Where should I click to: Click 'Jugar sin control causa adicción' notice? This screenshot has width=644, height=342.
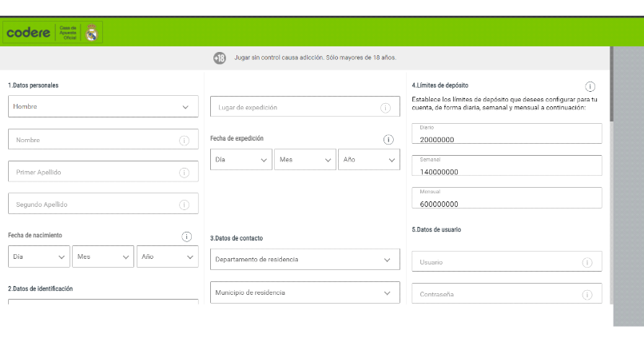point(315,58)
